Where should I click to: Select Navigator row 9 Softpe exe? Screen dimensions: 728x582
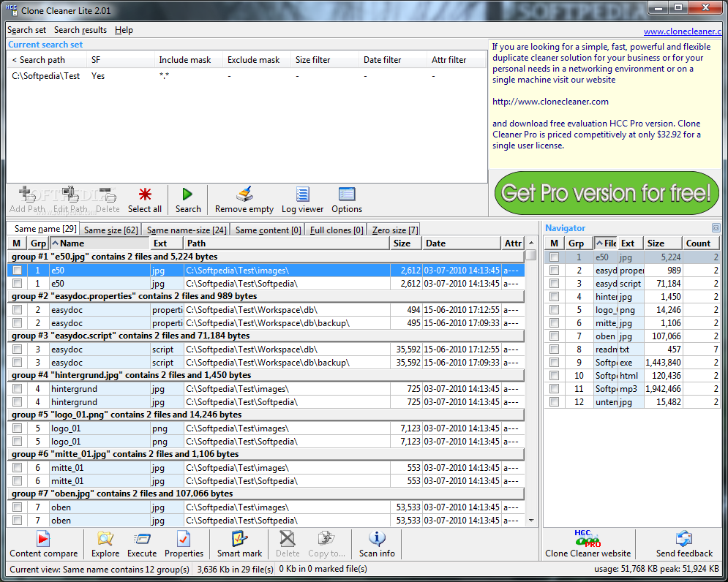point(631,363)
